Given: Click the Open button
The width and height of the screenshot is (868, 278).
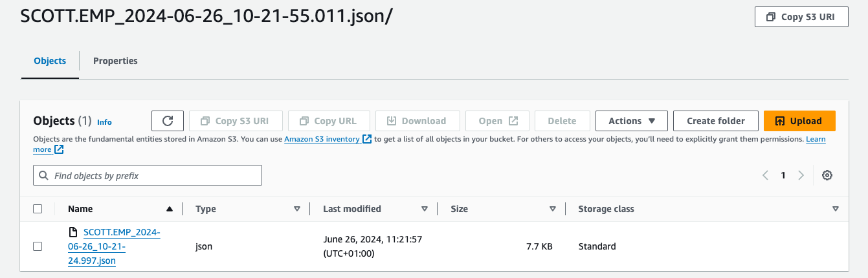Looking at the screenshot, I should [498, 121].
